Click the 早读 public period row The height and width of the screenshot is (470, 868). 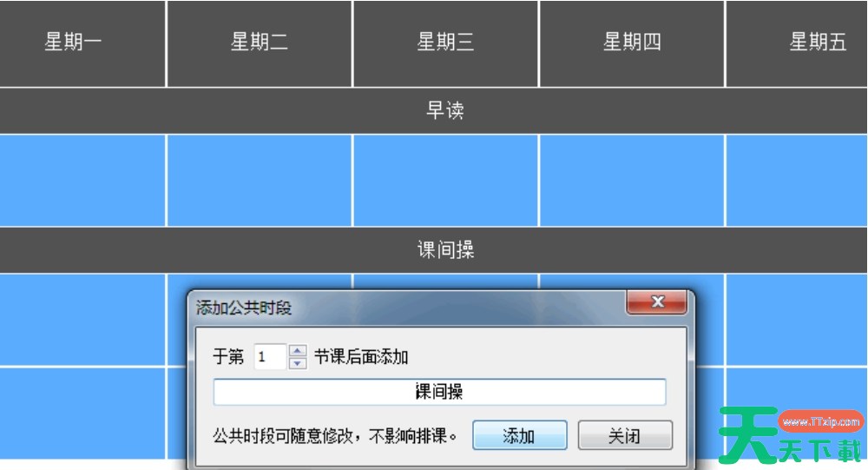pos(433,110)
